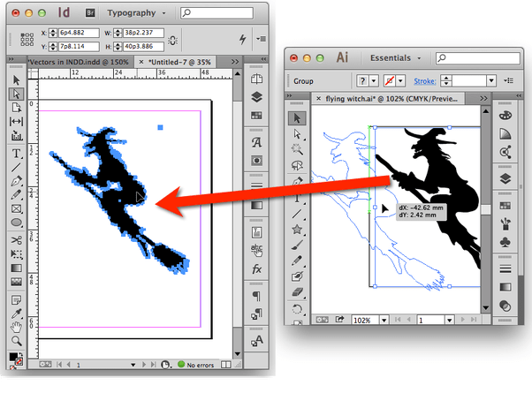Select the InDesign Rectangle Frame tool
Viewport: 532px width, 408px height.
click(16, 208)
